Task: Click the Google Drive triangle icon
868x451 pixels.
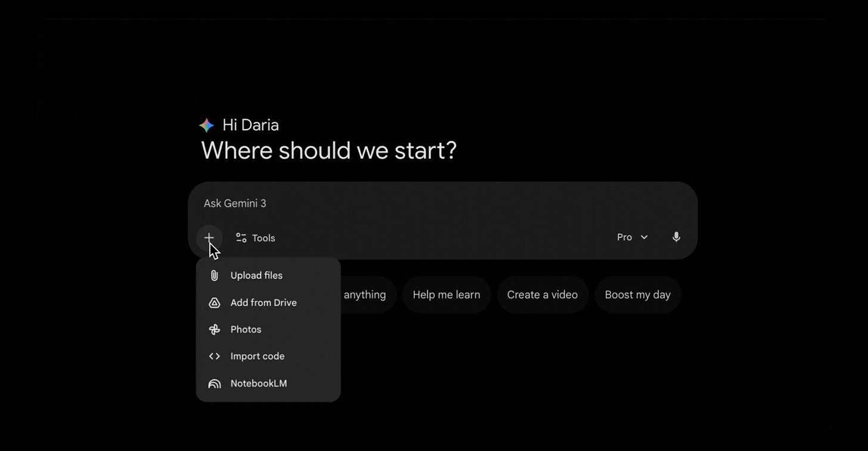Action: point(215,302)
